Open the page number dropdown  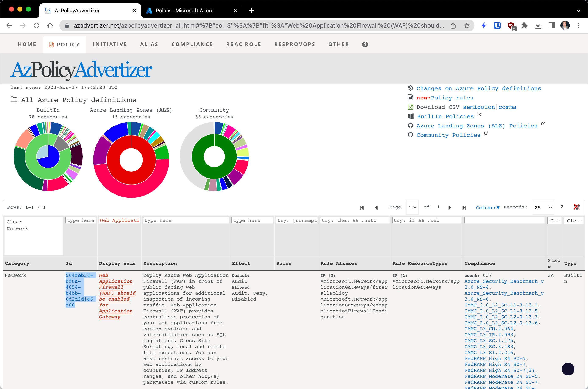point(412,207)
